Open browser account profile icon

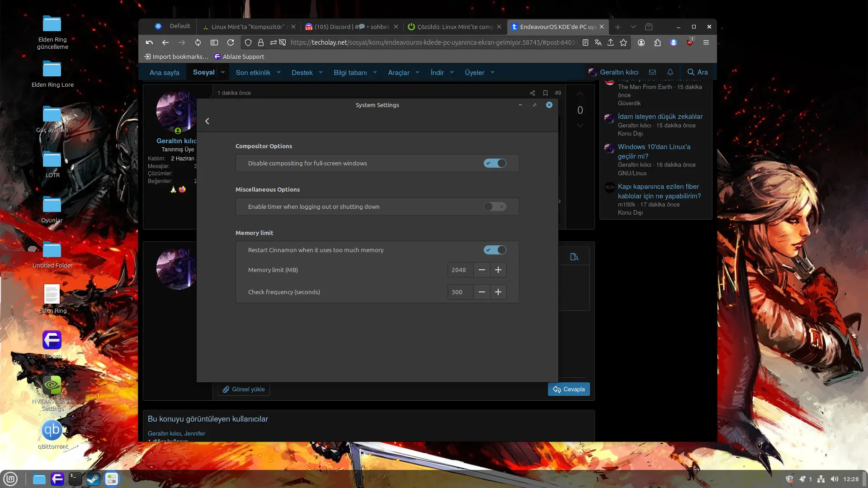pos(641,42)
